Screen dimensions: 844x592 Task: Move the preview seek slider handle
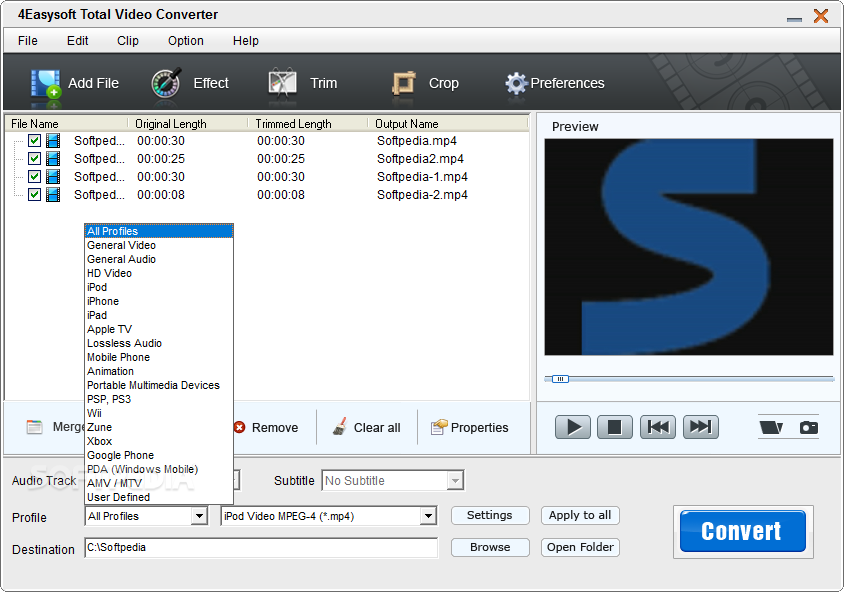tap(560, 379)
